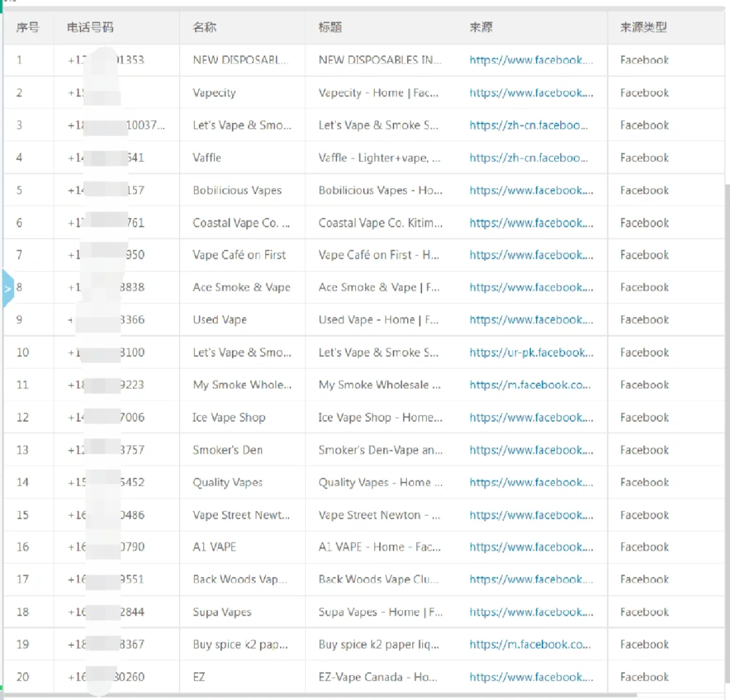Select row number 15 cell
This screenshot has width=730, height=700.
22,515
